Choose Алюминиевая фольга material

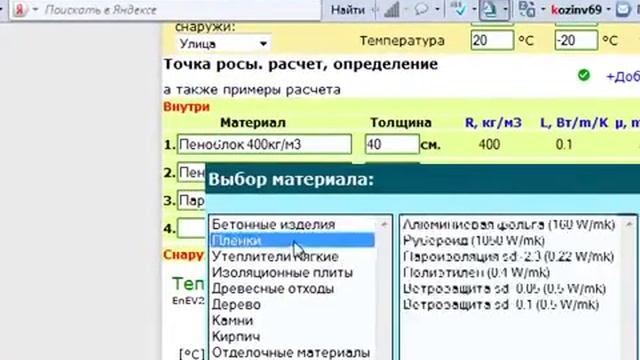(509, 224)
